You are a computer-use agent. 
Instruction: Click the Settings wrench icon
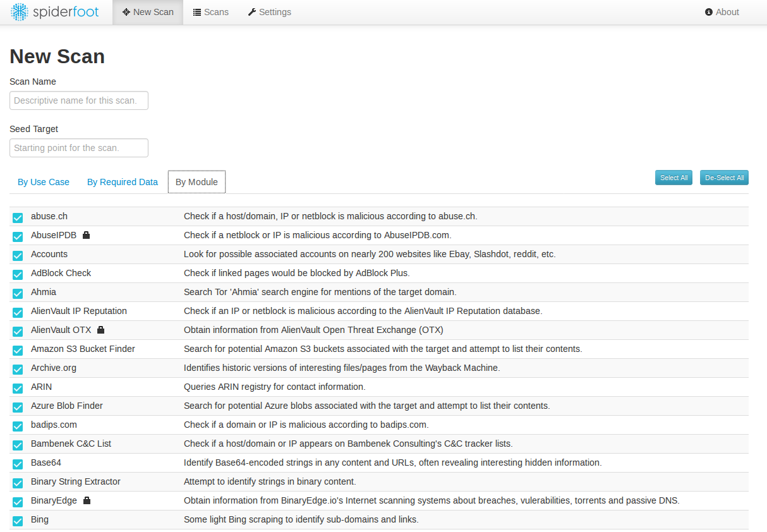252,12
